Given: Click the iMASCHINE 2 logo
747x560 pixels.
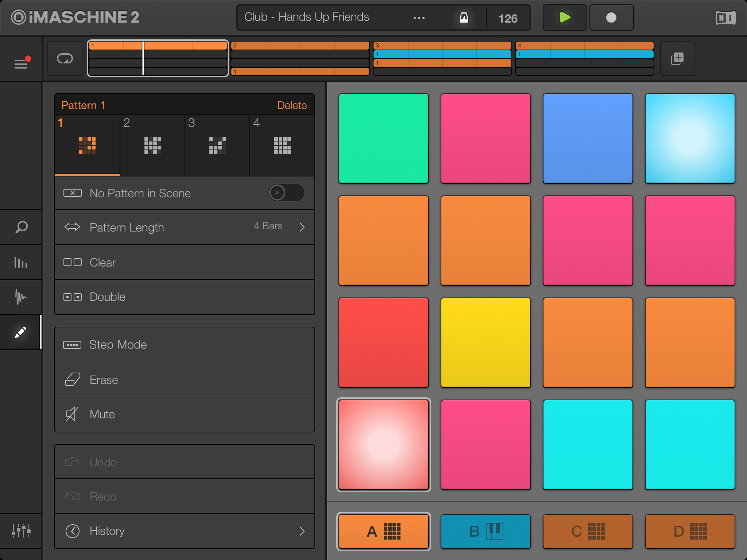Looking at the screenshot, I should point(75,17).
